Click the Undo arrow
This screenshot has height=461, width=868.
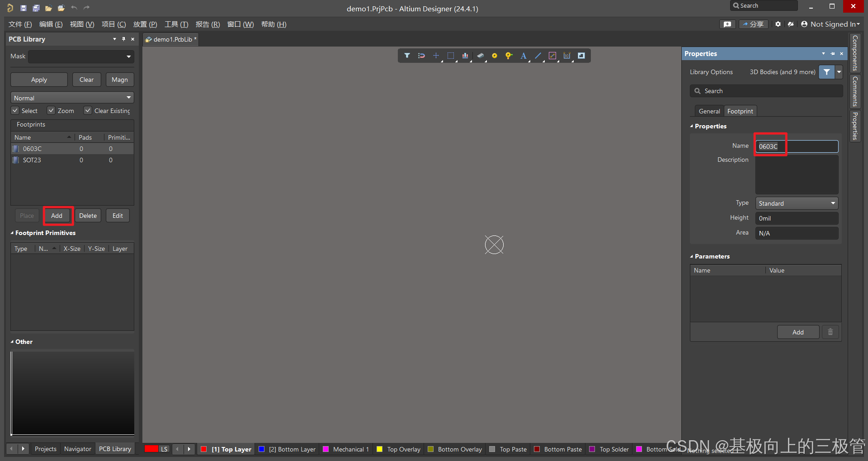pyautogui.click(x=74, y=8)
